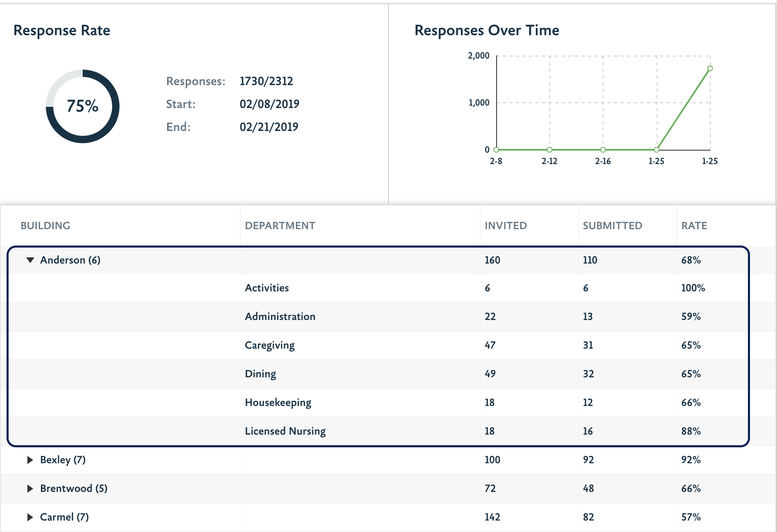Select the Activities department row
Viewport: 777px width, 532px height.
[x=267, y=288]
